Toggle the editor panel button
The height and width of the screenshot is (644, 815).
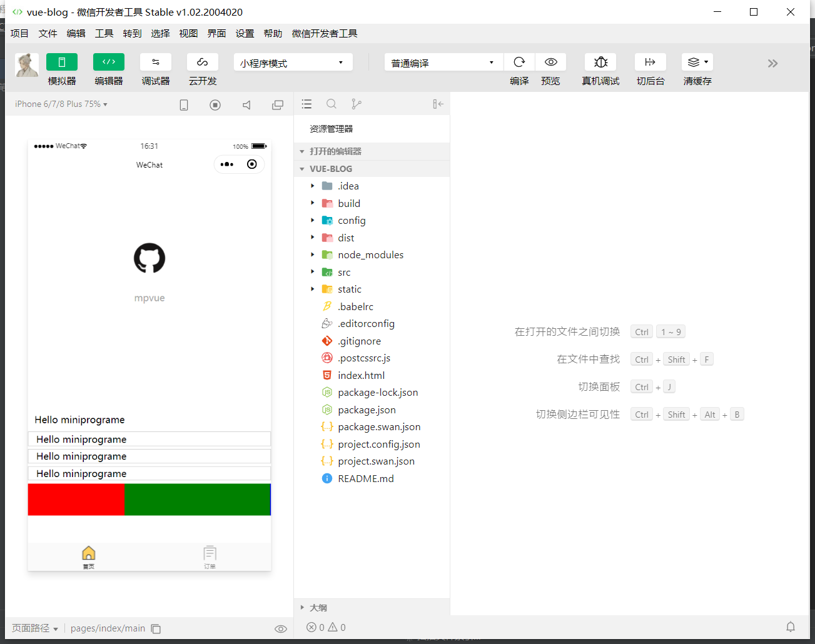(108, 62)
